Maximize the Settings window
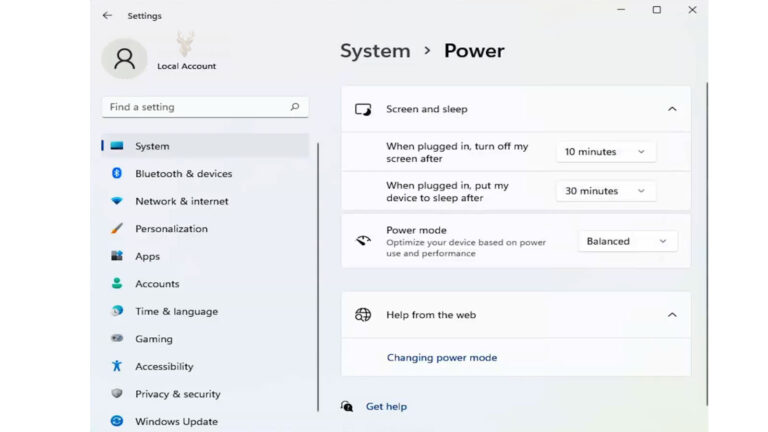The width and height of the screenshot is (768, 432). pos(656,10)
